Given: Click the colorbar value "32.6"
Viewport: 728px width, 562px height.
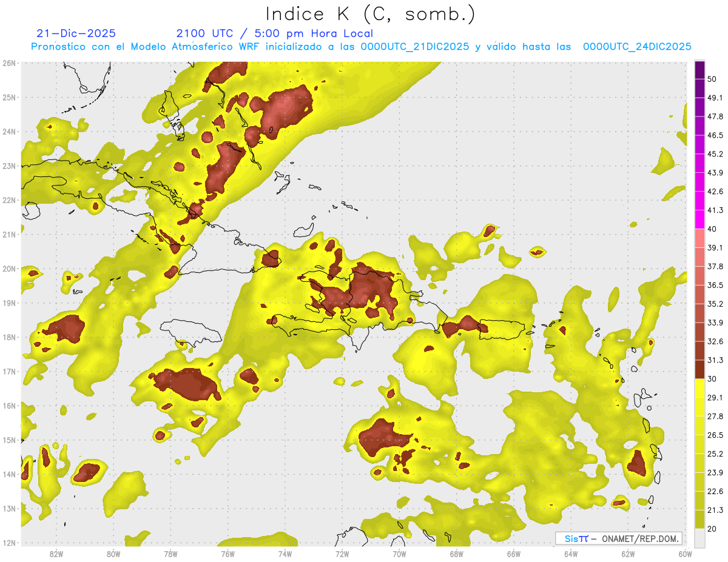Looking at the screenshot, I should [715, 341].
